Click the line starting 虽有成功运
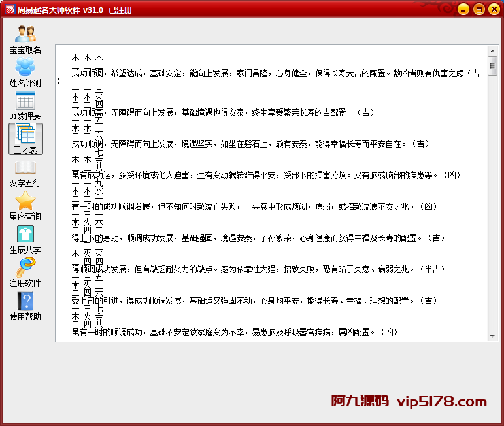This screenshot has height=426, width=504. tap(266, 175)
